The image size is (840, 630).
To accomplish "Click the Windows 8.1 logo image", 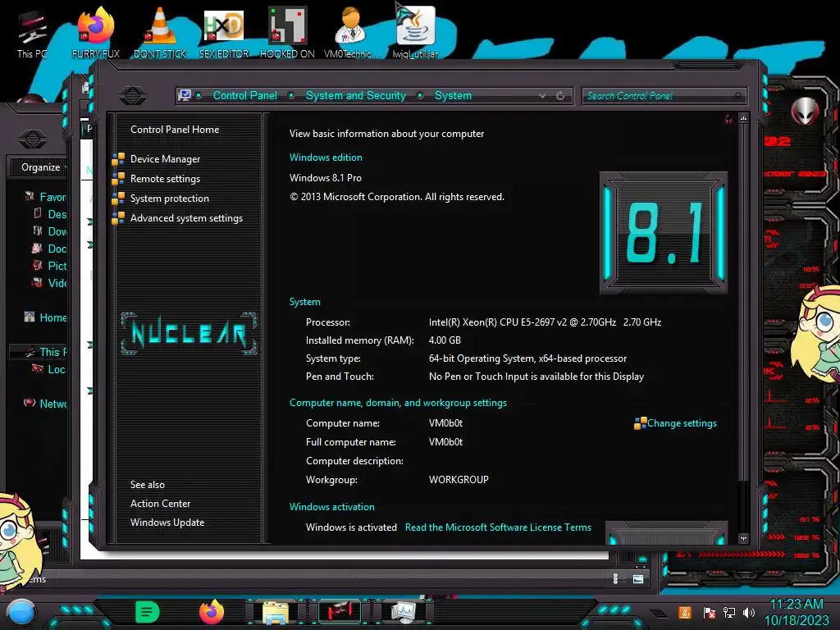I will 664,233.
